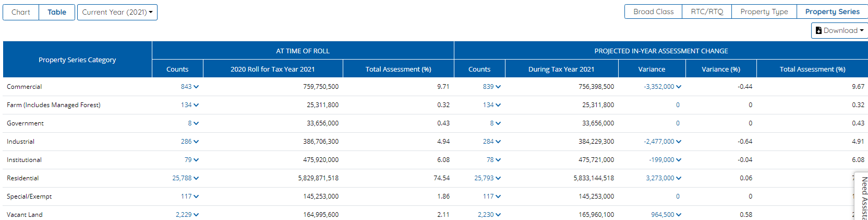Expand Commercial in-year count 839
Screen dimensions: 868x220
click(492, 87)
